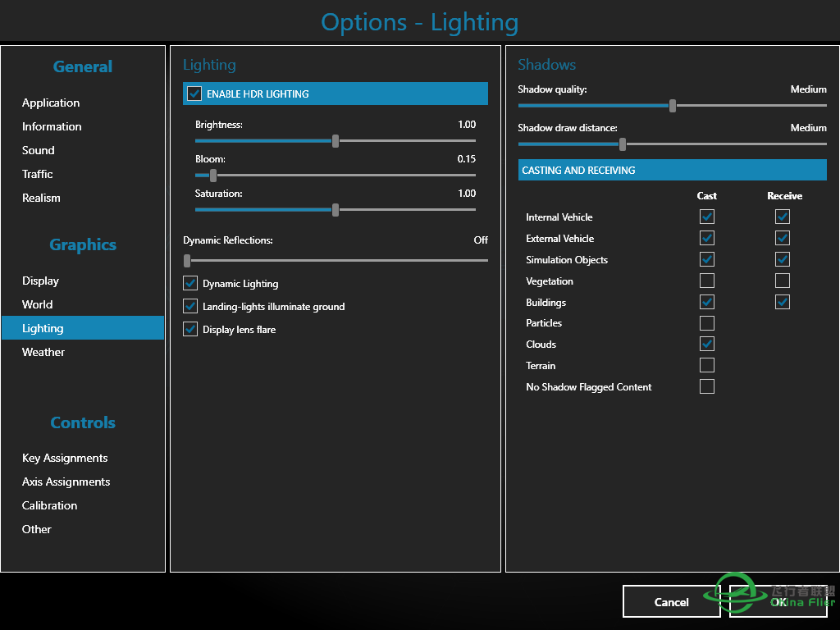
Task: Open the Weather settings page
Action: click(x=43, y=352)
